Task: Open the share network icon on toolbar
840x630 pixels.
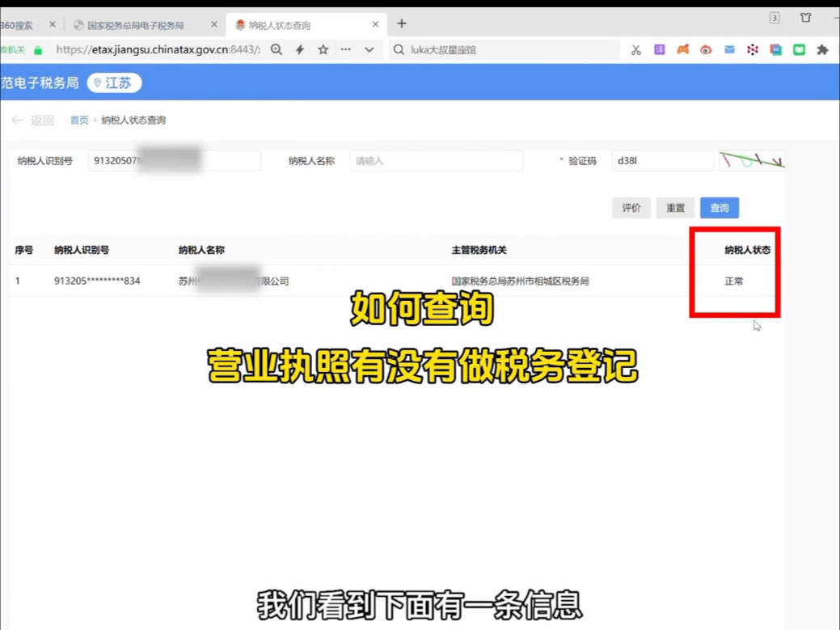Action: [753, 49]
